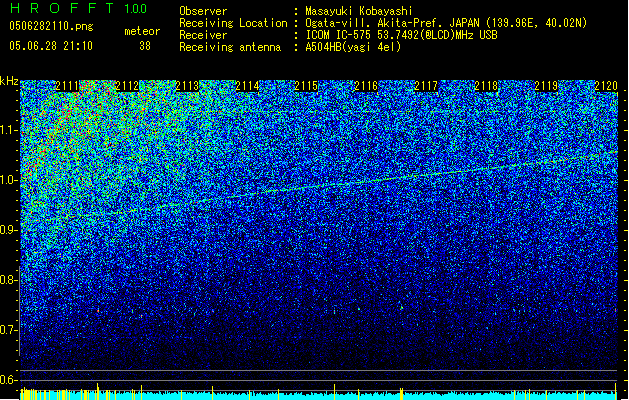This screenshot has width=629, height=400.
Task: Click the date stamp 05.06.28 21:10
Action: click(x=51, y=46)
